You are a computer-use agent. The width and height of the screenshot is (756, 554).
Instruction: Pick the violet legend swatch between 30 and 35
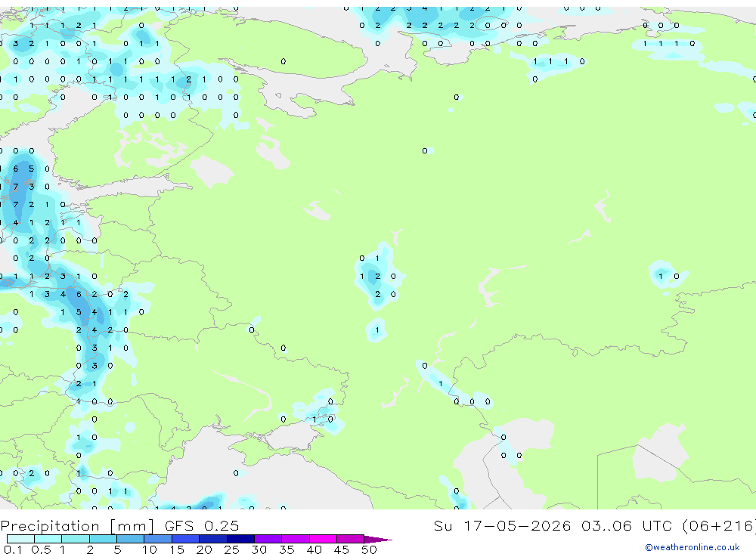[268, 539]
